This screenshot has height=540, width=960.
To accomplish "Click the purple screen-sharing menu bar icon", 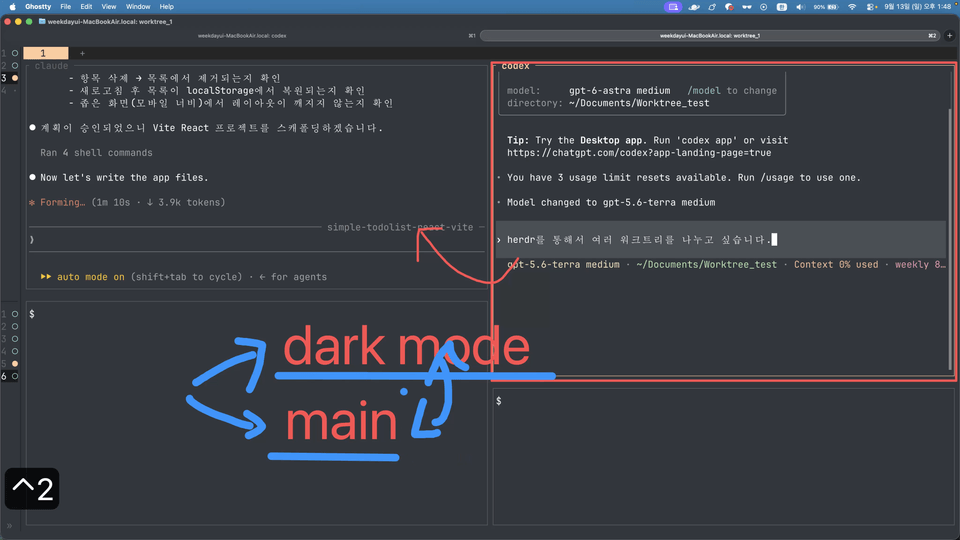I will click(x=673, y=7).
